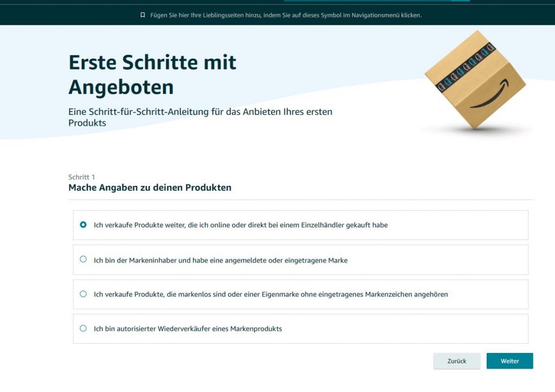Screen dimensions: 555x392
Task: Click 'Mache Angaben zu deinen Produkten' heading
Action: pyautogui.click(x=150, y=188)
